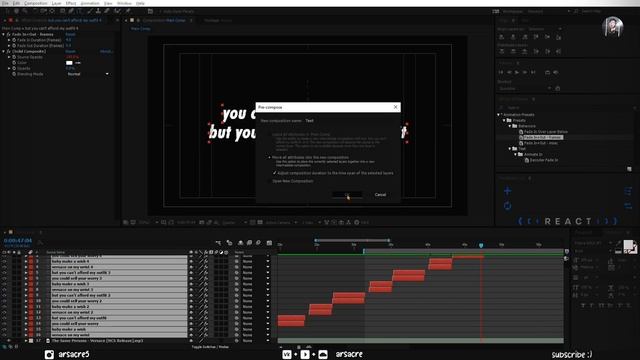Expand the Versace mp3 layer twirl
Viewport: 640px width, 360px height.
pos(26,340)
